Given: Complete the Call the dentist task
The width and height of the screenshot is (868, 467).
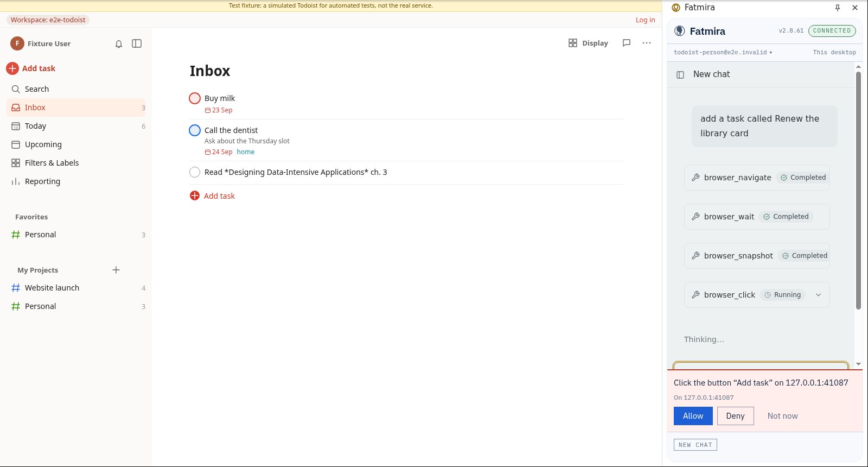Looking at the screenshot, I should (x=195, y=130).
